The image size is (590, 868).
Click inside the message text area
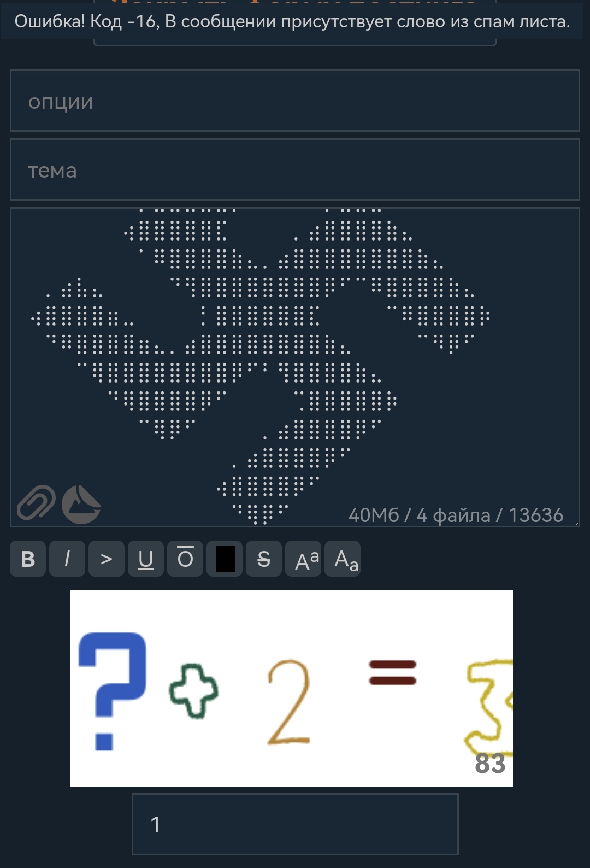click(295, 367)
